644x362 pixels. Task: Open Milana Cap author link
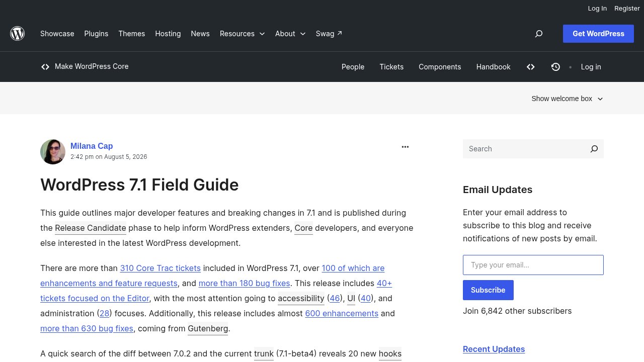[92, 146]
